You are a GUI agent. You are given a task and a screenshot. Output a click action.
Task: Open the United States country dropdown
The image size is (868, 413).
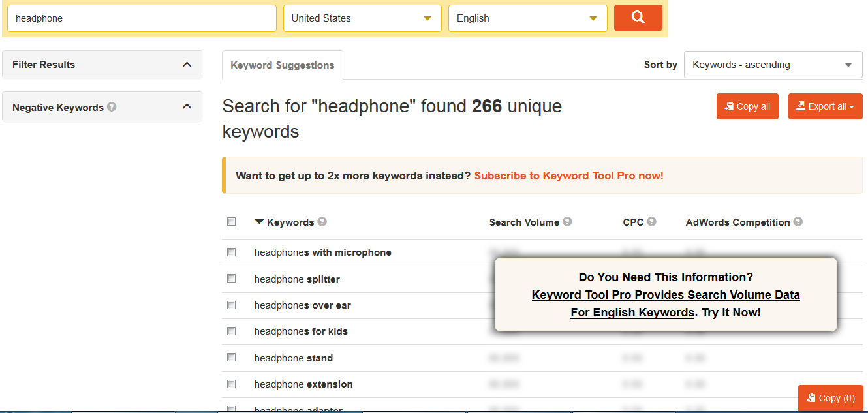tap(362, 18)
